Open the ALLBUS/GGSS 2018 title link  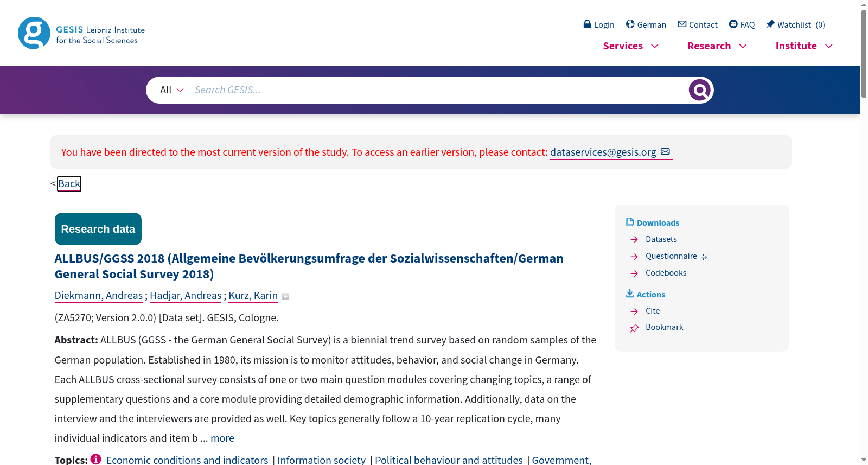pos(309,266)
